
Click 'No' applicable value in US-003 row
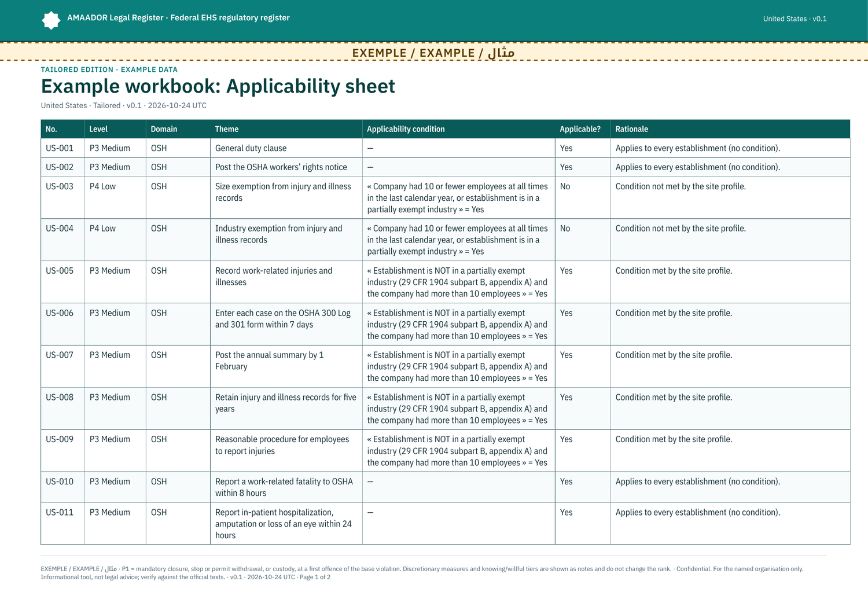(x=565, y=186)
